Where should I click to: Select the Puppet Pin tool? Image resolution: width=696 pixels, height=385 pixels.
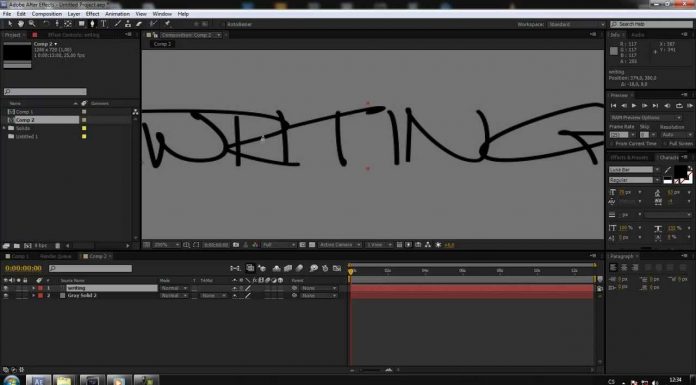click(168, 24)
